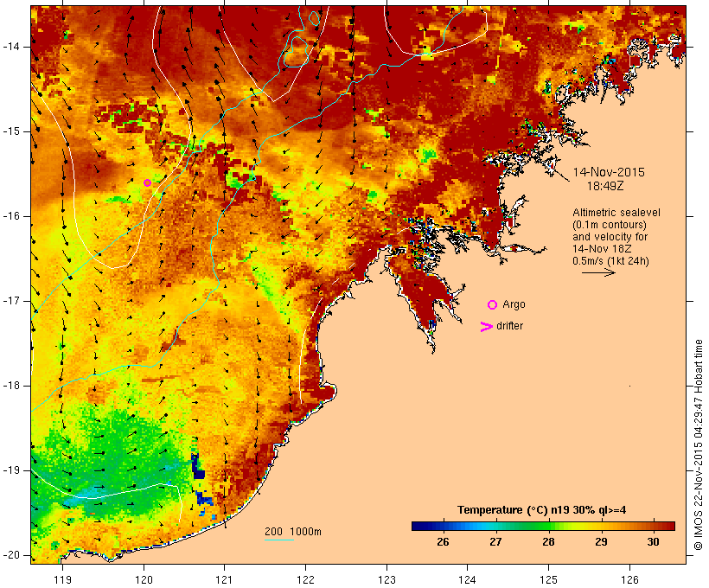This screenshot has height=588, width=709.
Task: Click longitude axis label '121'
Action: pos(224,579)
